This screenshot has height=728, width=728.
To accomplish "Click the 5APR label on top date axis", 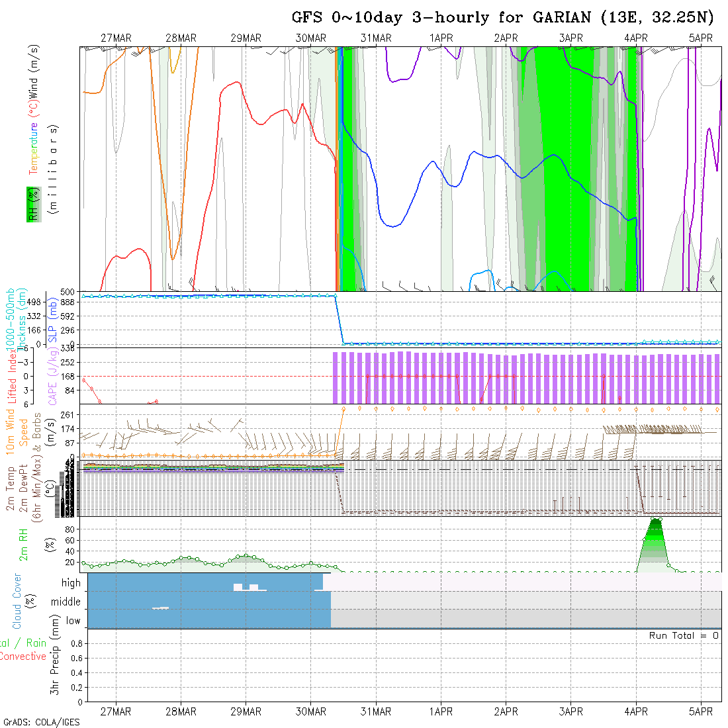I will 701,38.
